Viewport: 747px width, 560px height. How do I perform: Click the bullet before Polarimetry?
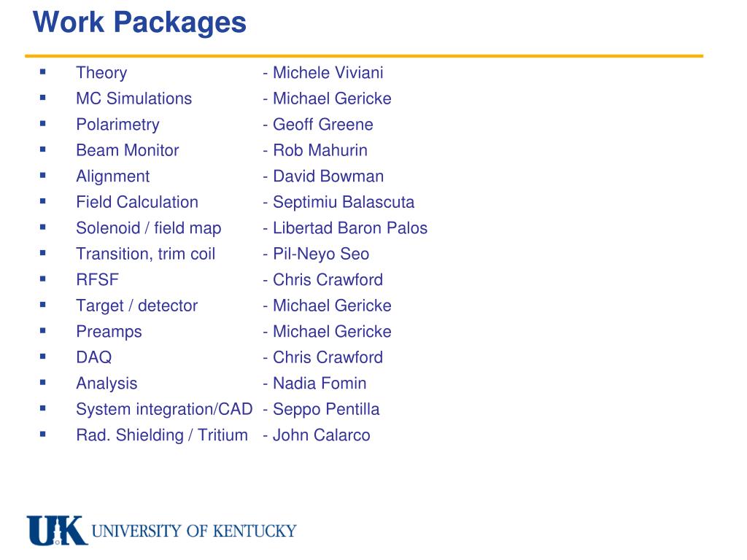43,123
